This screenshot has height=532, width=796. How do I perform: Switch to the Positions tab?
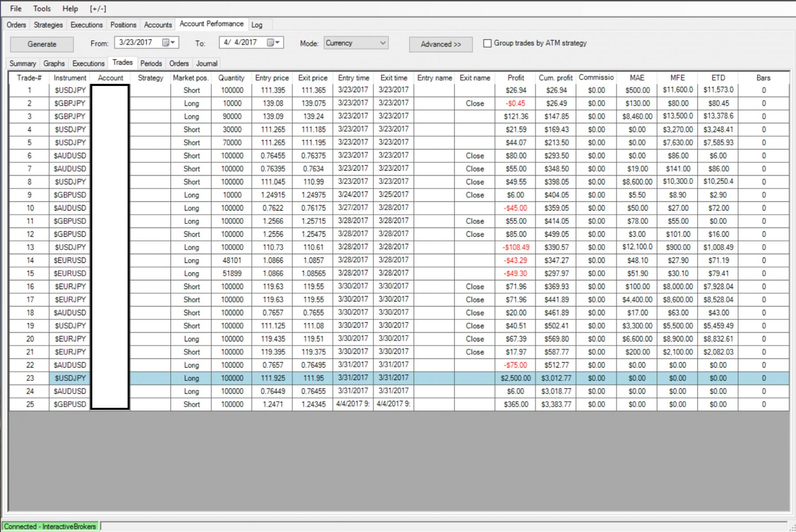(123, 25)
